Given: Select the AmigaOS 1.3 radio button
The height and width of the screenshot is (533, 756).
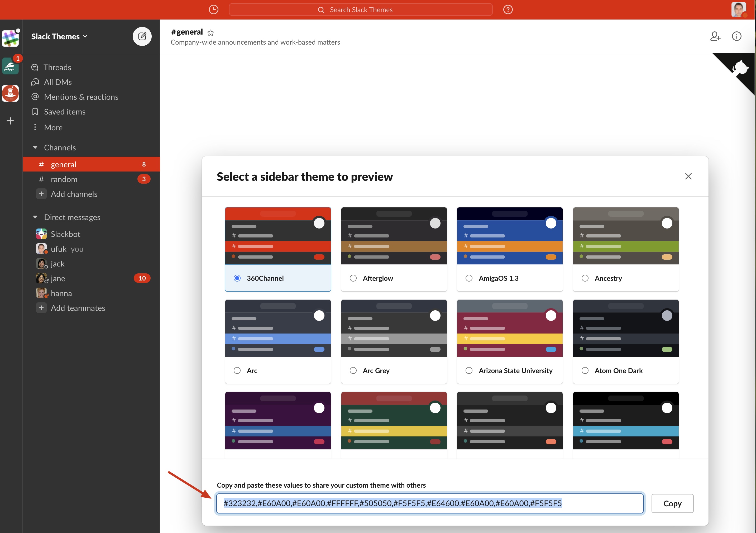Looking at the screenshot, I should click(469, 278).
